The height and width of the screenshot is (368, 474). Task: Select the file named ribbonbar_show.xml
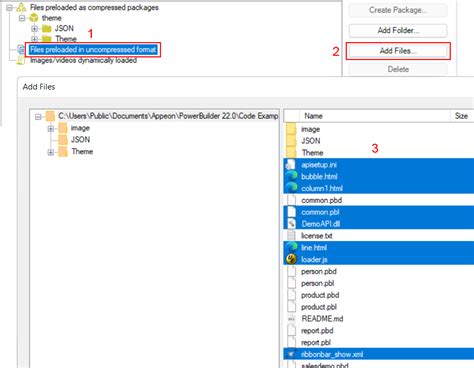pyautogui.click(x=332, y=354)
